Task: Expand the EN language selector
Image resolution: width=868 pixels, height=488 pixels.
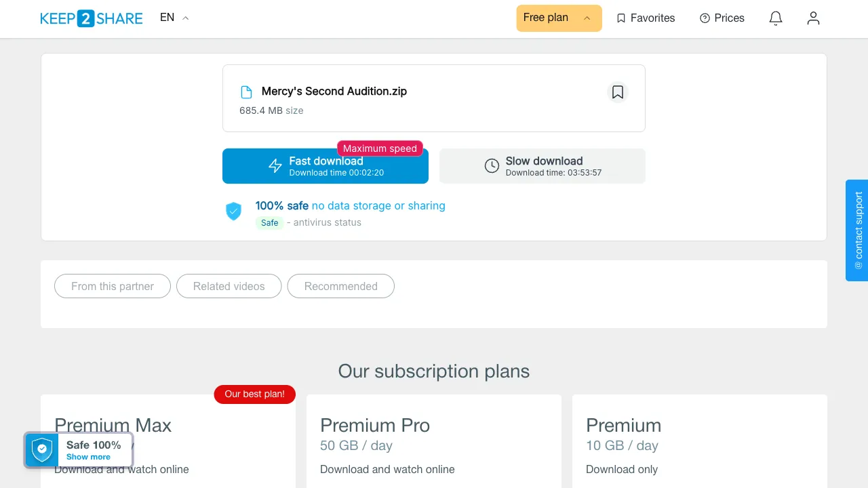Action: [x=174, y=18]
